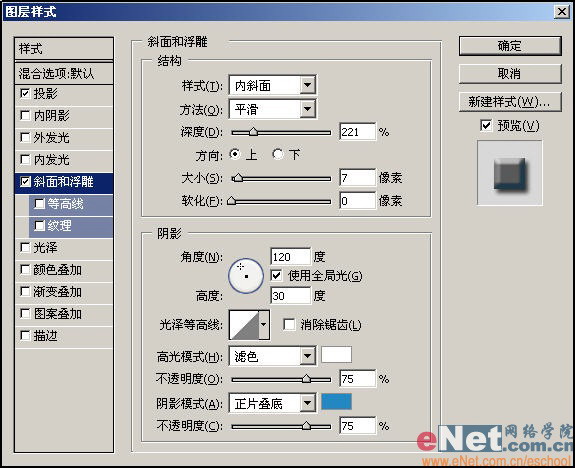Screen dimensions: 575x468
Task: Click the 新建样式 button
Action: [x=510, y=102]
